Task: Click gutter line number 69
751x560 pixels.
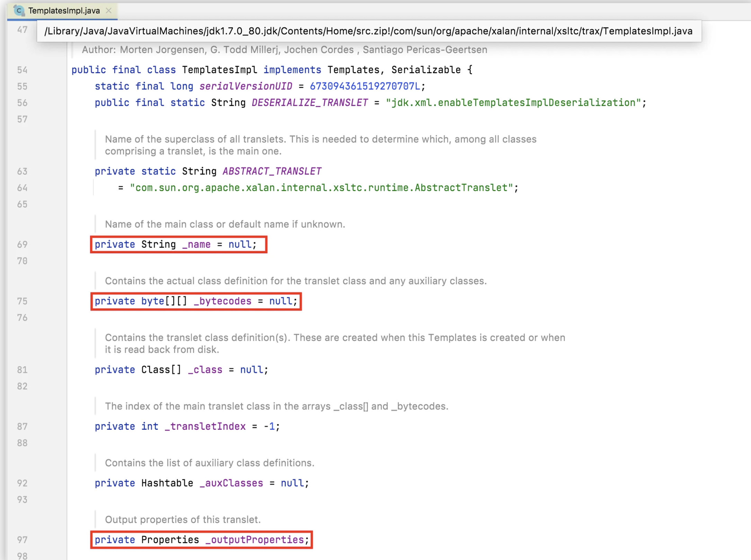Action: point(22,245)
